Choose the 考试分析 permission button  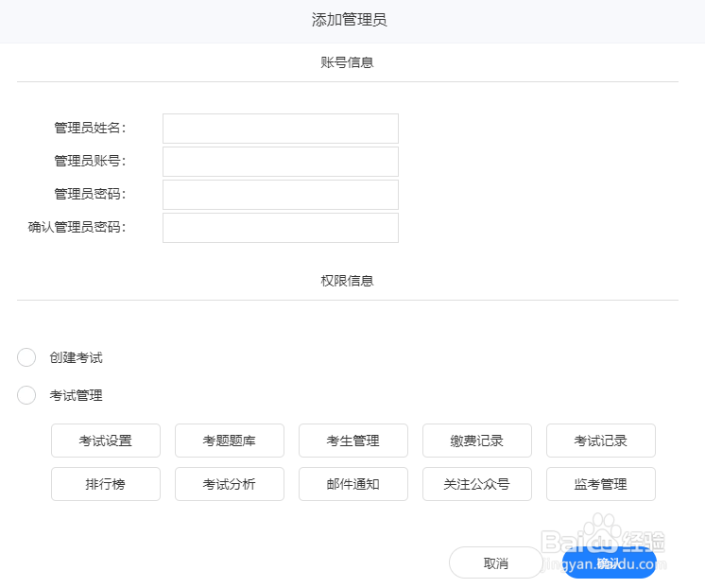tap(230, 484)
